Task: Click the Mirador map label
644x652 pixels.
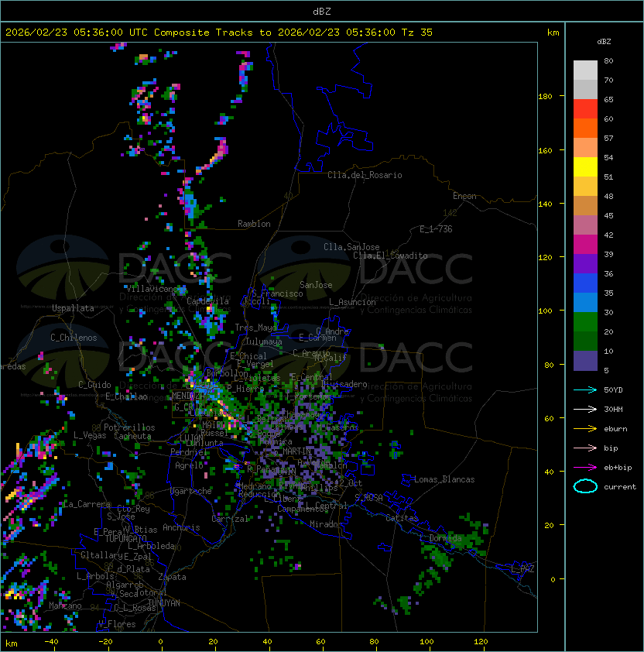Action: click(326, 524)
